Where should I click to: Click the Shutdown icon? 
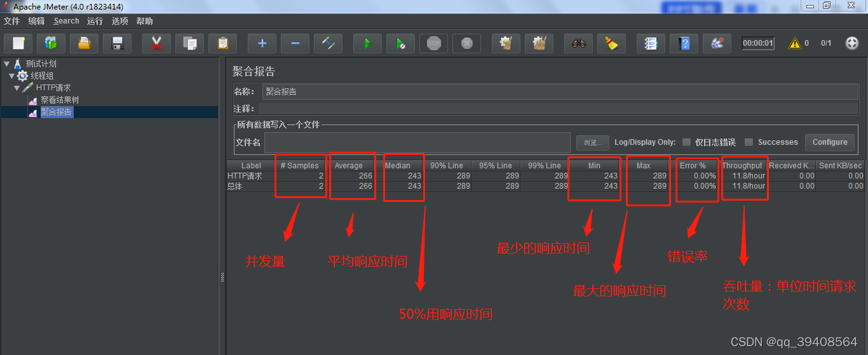pyautogui.click(x=466, y=43)
